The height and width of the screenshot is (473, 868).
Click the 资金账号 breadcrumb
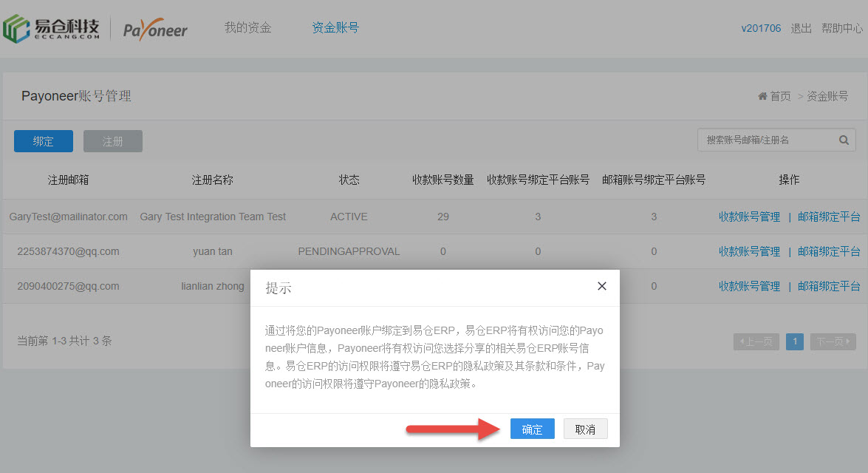[827, 96]
